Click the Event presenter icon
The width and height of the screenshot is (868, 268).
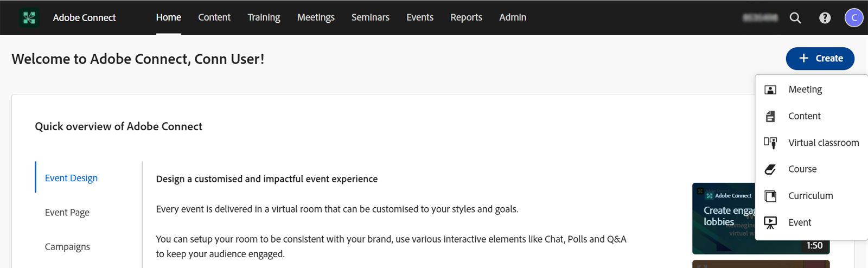[770, 222]
